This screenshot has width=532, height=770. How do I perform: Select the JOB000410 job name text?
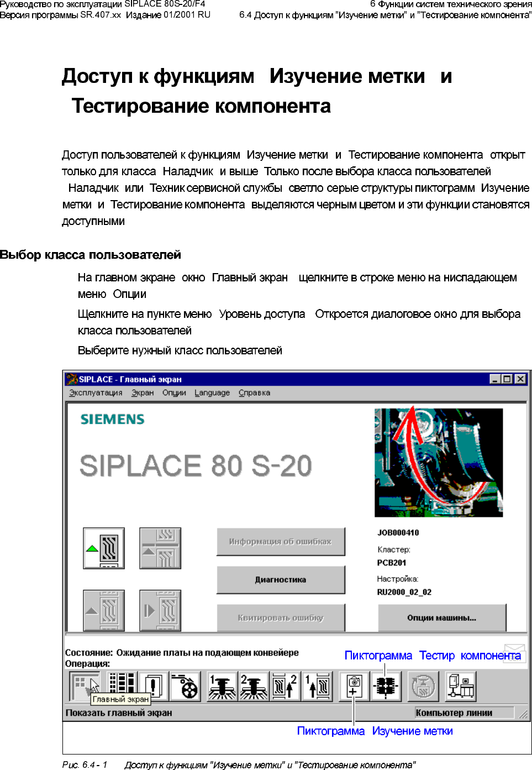pos(398,533)
